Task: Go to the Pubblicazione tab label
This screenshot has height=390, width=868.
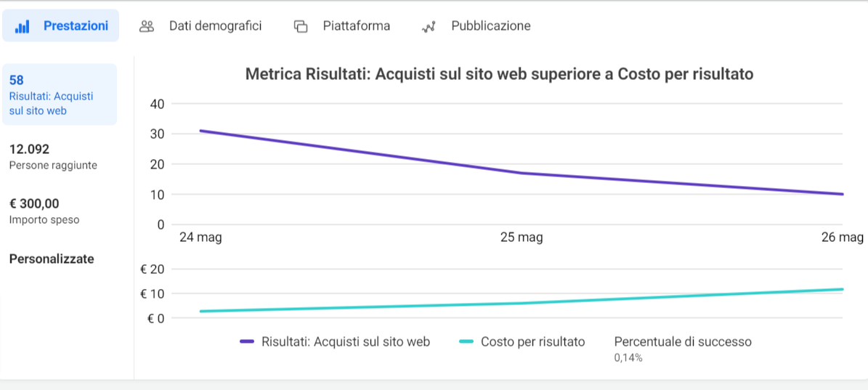Action: click(490, 26)
